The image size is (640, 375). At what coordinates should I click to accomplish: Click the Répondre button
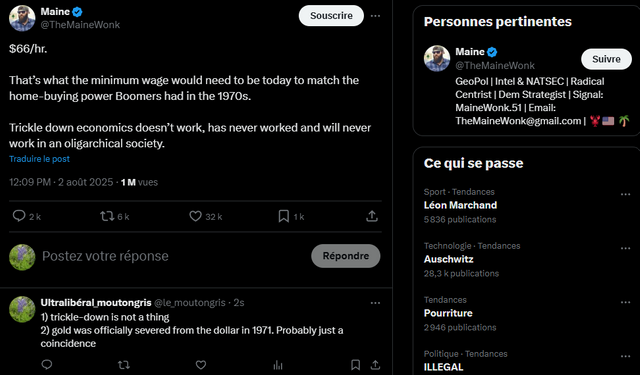click(346, 256)
